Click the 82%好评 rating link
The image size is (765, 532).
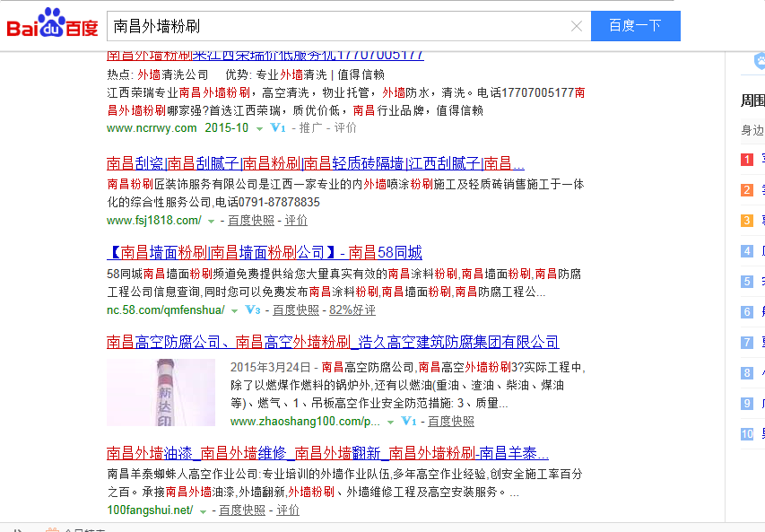[x=352, y=310]
